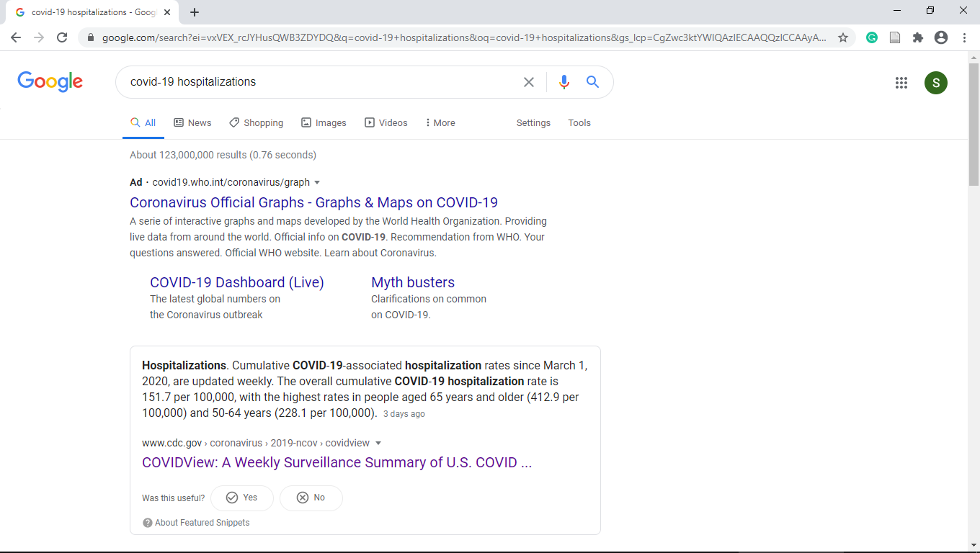Open a new browser tab
980x553 pixels.
coord(195,12)
